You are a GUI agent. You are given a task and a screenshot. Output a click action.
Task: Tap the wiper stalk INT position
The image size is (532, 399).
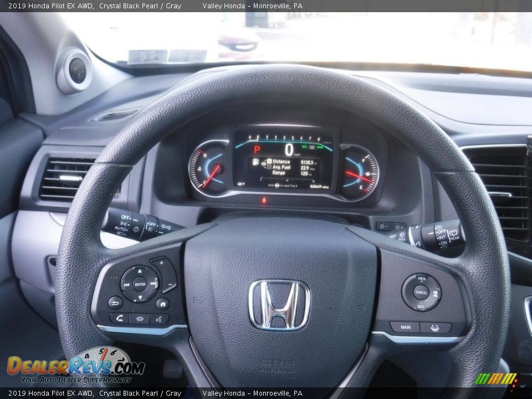click(x=442, y=237)
